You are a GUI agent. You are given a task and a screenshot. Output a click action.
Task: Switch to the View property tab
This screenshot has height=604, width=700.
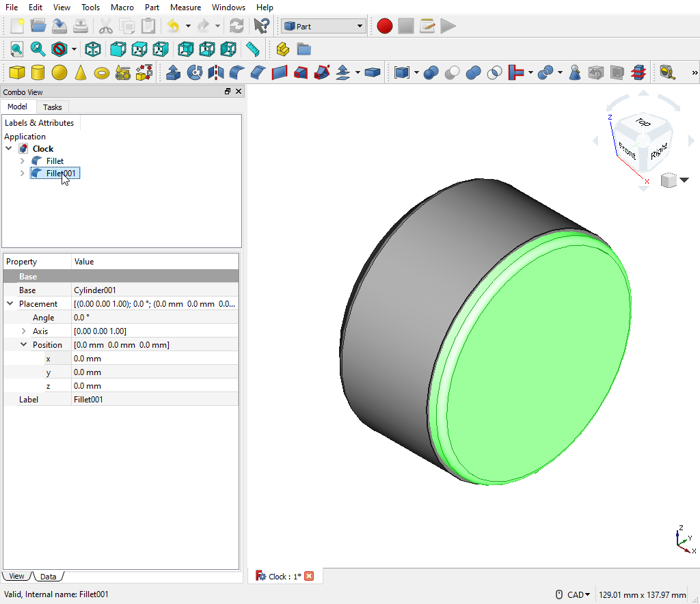coord(17,576)
